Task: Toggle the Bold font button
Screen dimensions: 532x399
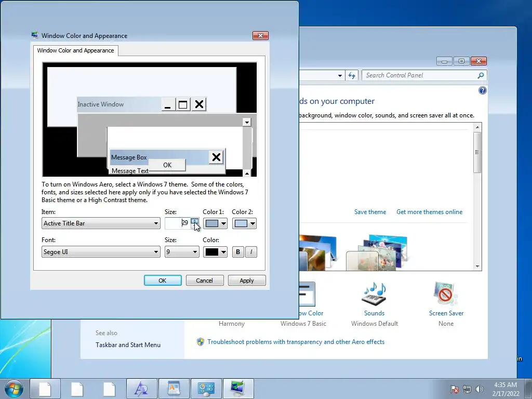Action: tap(238, 252)
